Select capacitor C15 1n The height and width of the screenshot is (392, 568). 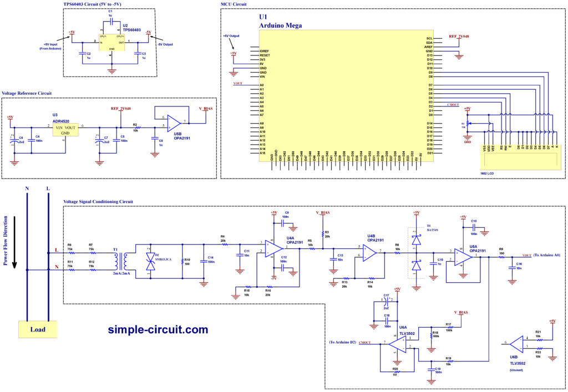[433, 263]
